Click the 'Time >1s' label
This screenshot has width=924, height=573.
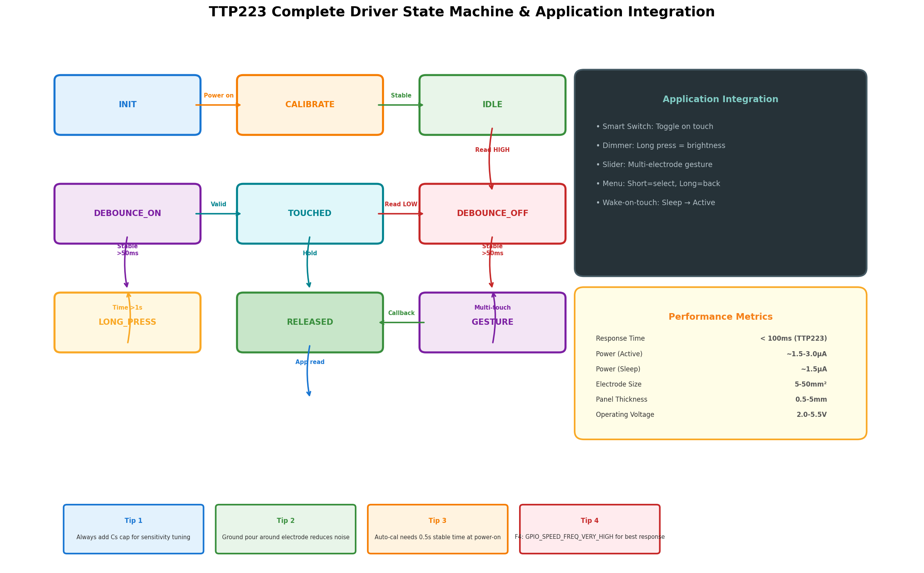click(x=127, y=308)
